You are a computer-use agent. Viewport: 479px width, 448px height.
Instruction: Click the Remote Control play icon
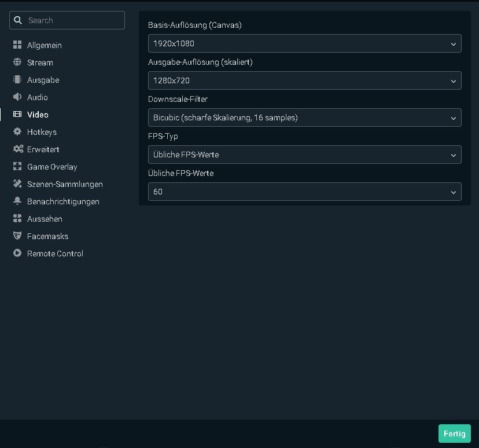click(x=17, y=254)
